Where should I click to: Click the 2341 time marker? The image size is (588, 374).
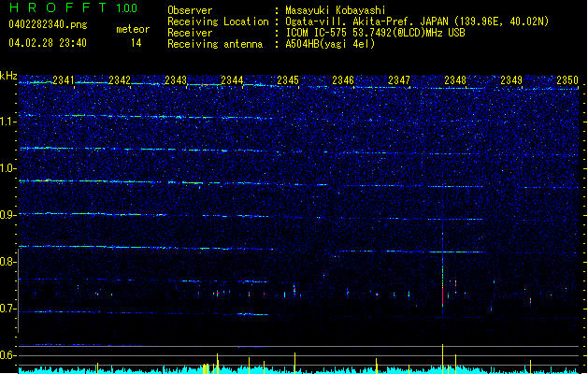(64, 79)
